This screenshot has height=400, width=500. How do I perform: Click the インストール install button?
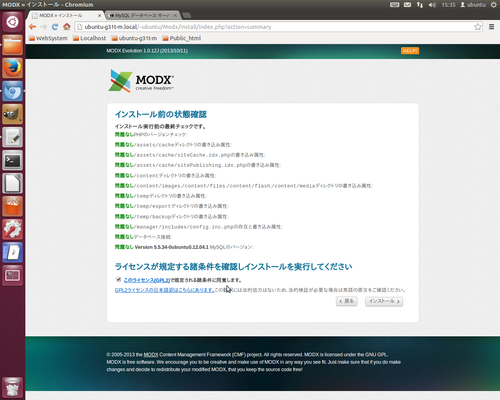pos(384,301)
